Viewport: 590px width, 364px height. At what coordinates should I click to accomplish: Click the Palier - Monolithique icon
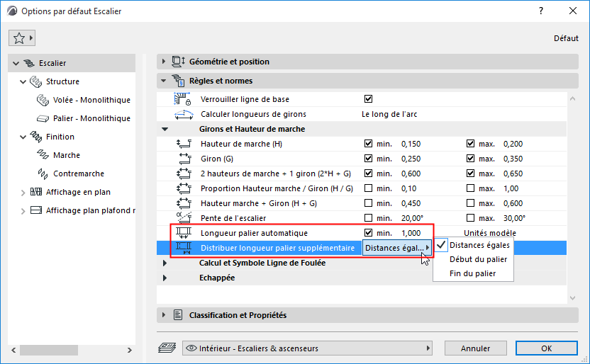pos(43,118)
